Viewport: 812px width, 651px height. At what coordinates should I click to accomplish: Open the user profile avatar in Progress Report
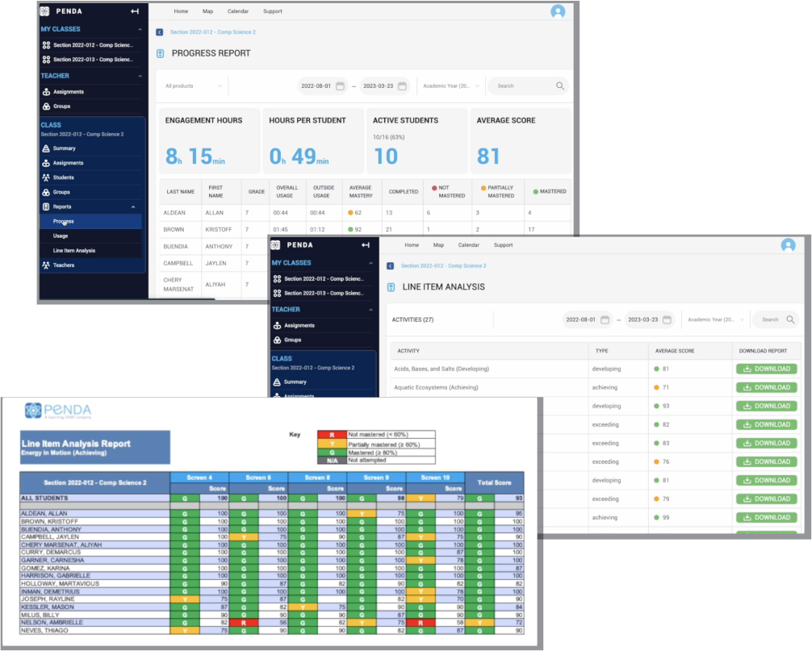558,11
